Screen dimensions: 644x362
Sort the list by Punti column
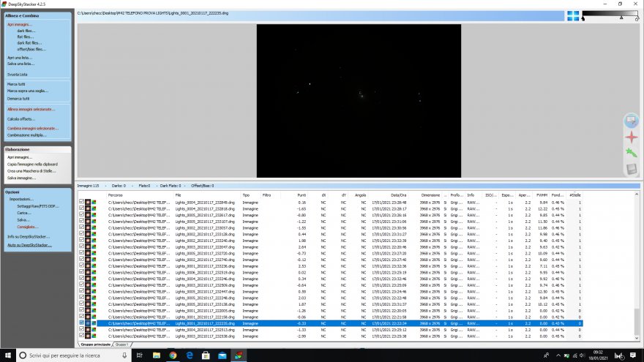pos(302,195)
